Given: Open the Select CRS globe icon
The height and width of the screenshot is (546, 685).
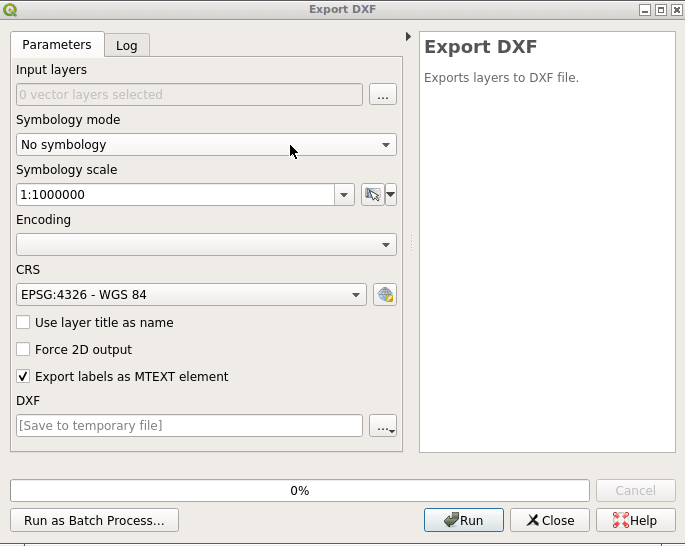Looking at the screenshot, I should tap(385, 295).
